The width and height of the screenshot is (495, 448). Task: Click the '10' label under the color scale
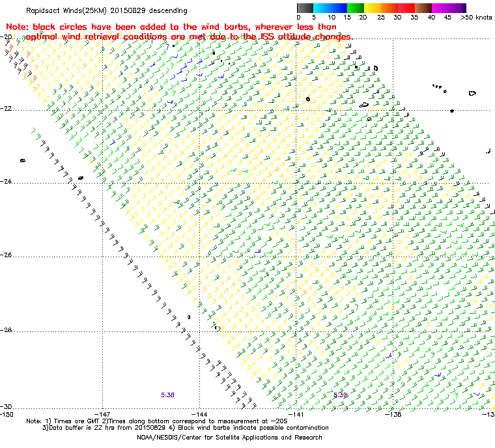[332, 18]
